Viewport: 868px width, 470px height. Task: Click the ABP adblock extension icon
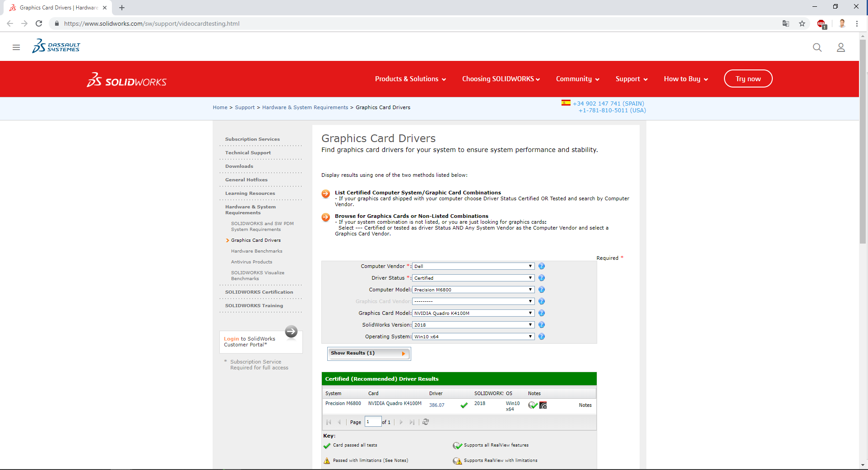tap(822, 24)
